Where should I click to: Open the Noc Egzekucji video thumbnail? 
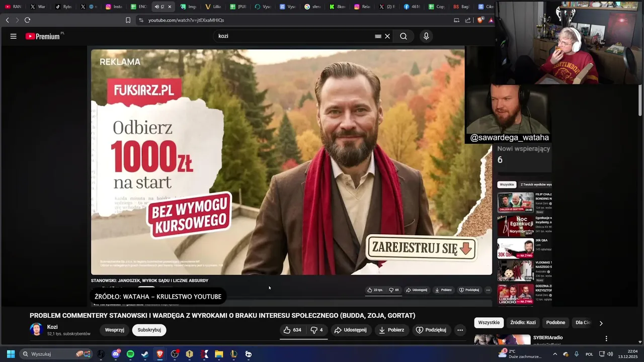[515, 226]
